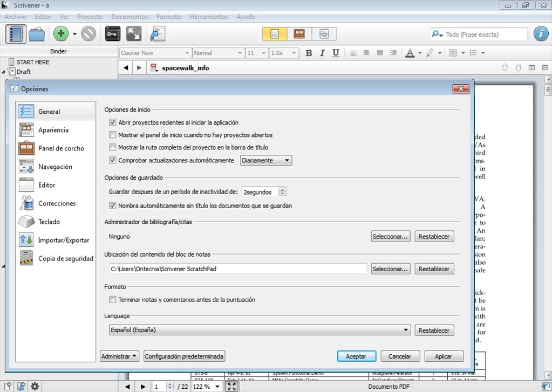
Task: Center align text
Action: (x=366, y=53)
